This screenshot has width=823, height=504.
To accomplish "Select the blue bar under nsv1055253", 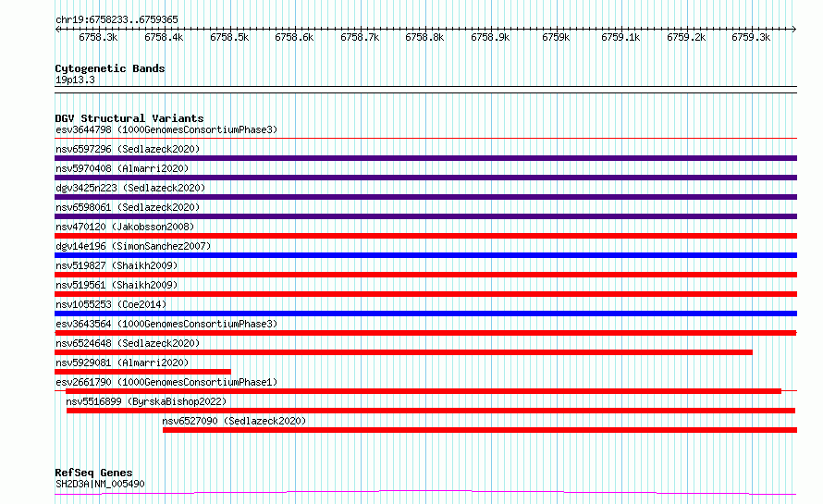I will click(x=425, y=313).
